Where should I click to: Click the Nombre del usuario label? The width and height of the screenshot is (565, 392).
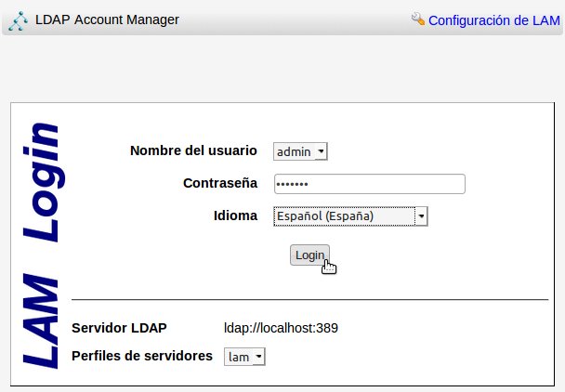click(193, 150)
